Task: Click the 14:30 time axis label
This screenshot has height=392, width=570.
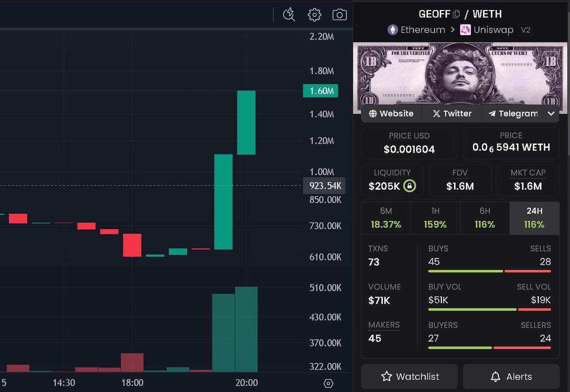Action: pyautogui.click(x=64, y=382)
